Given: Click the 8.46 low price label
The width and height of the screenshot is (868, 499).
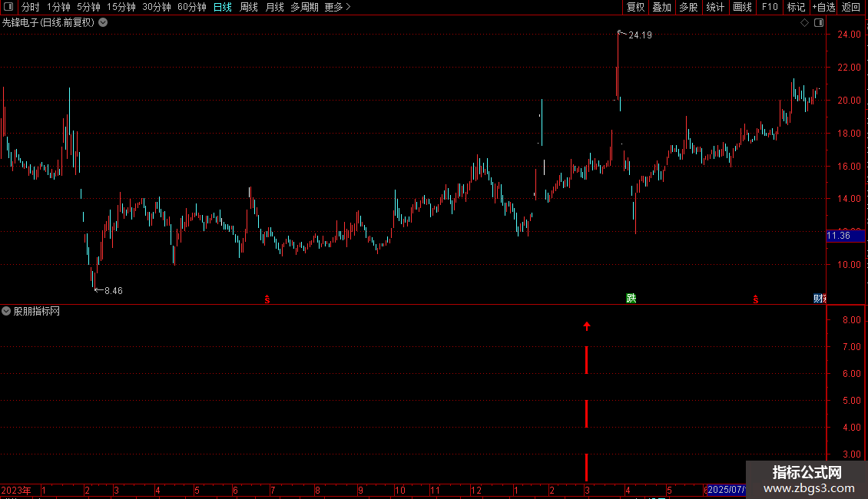Looking at the screenshot, I should click(114, 290).
